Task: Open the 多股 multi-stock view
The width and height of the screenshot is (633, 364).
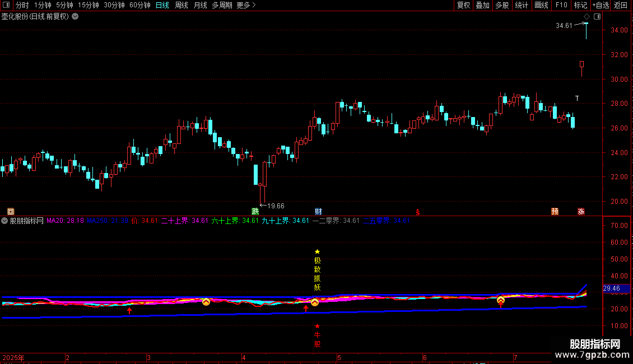Action: (x=502, y=5)
